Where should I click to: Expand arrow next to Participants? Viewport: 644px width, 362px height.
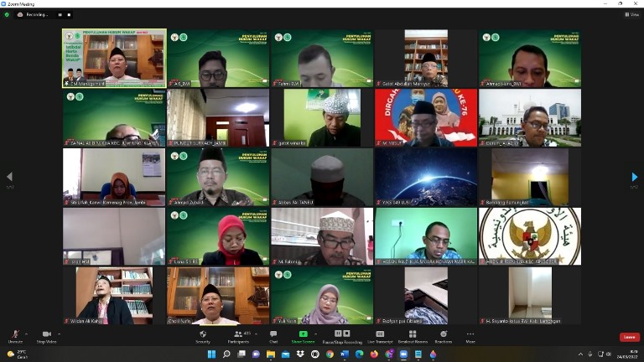[257, 334]
